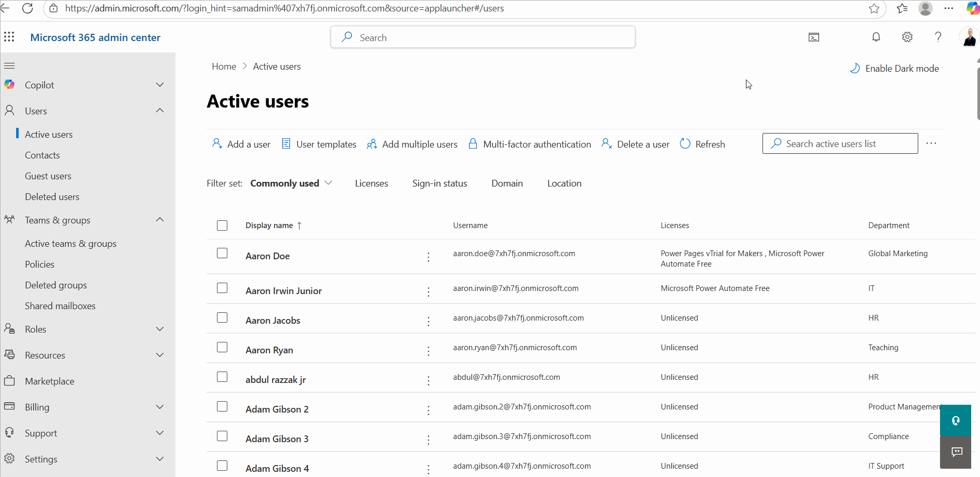Go to Deleted users in sidebar

tap(52, 197)
